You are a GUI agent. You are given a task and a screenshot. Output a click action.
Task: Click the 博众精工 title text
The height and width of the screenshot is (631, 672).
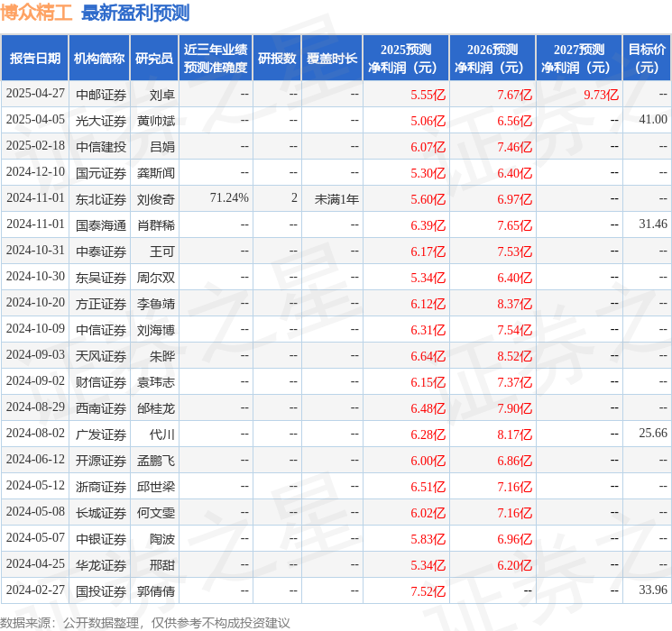(36, 13)
